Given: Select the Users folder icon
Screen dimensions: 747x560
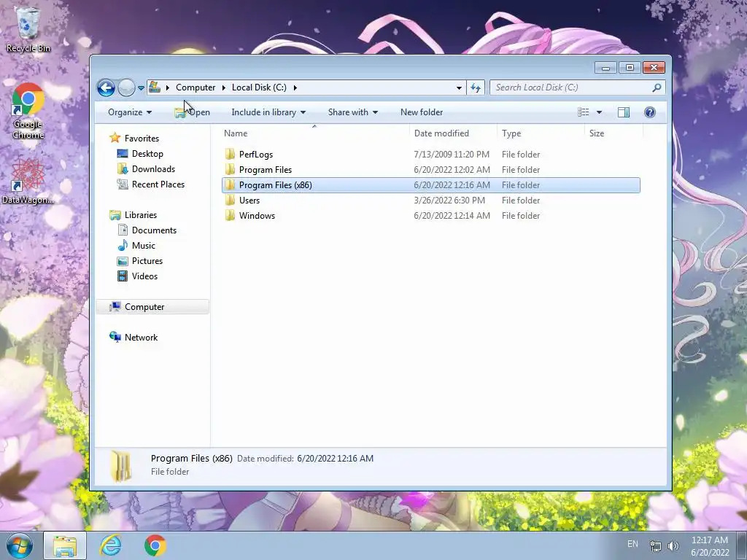Looking at the screenshot, I should pyautogui.click(x=230, y=200).
